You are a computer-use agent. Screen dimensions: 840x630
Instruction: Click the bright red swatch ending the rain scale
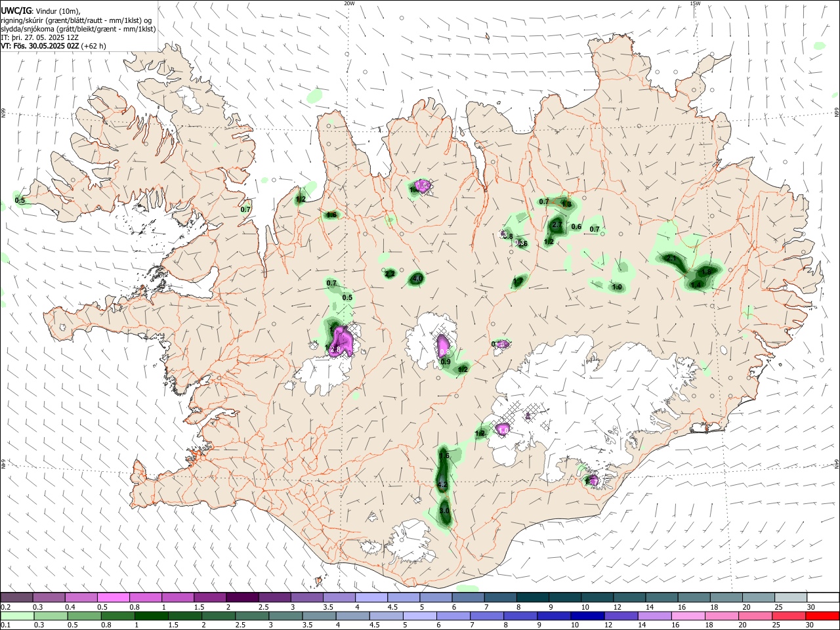pos(823,616)
